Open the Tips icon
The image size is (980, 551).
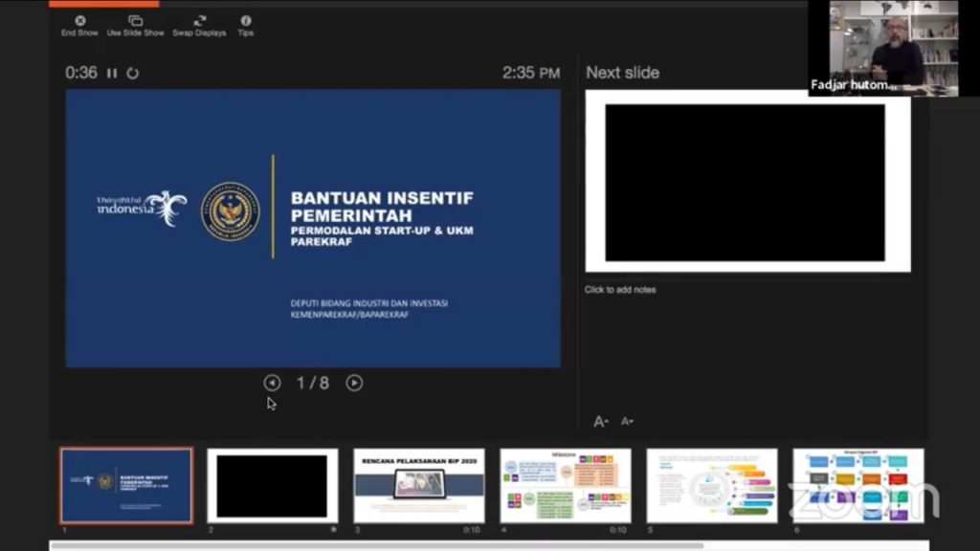point(246,21)
